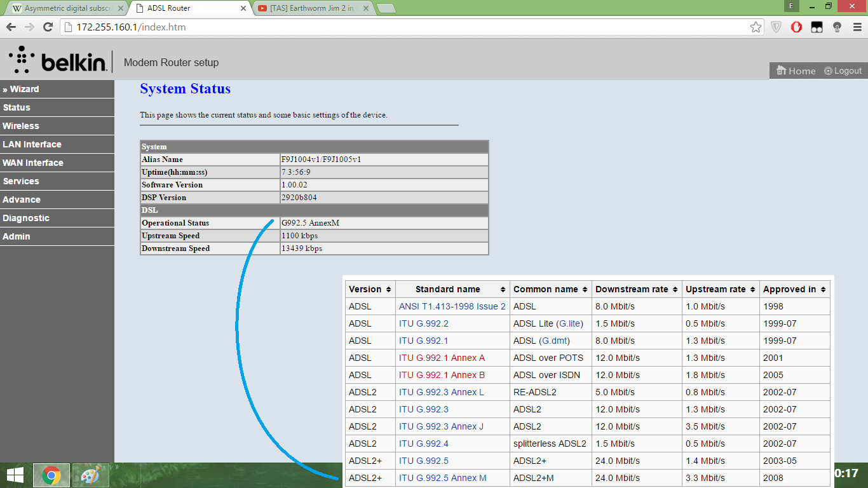Sort table by Common name arrows
868x488 pixels.
585,290
